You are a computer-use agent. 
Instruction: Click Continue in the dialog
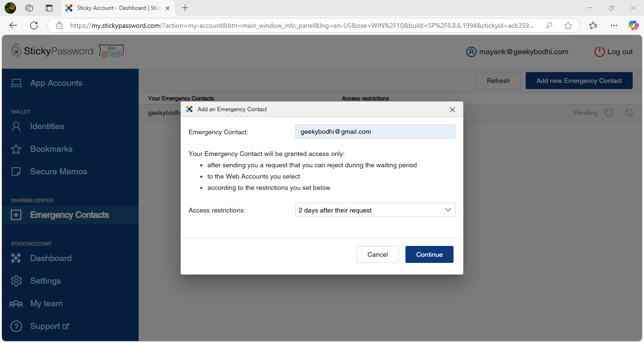429,254
